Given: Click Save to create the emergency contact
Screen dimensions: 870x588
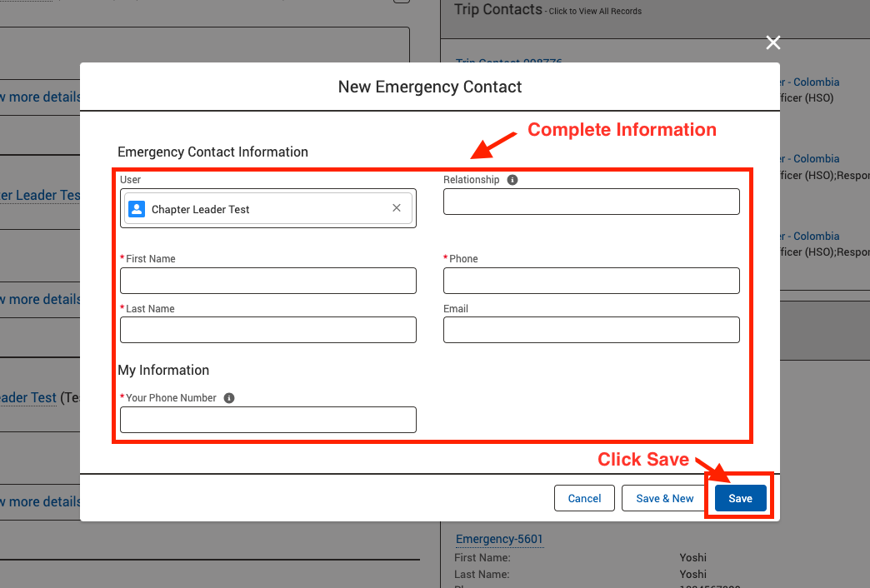Looking at the screenshot, I should coord(740,498).
